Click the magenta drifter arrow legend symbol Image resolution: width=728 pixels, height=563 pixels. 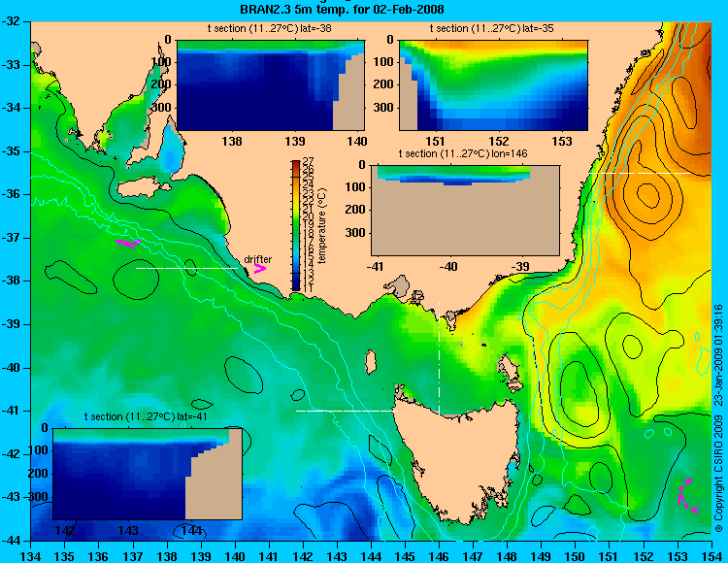[x=259, y=268]
